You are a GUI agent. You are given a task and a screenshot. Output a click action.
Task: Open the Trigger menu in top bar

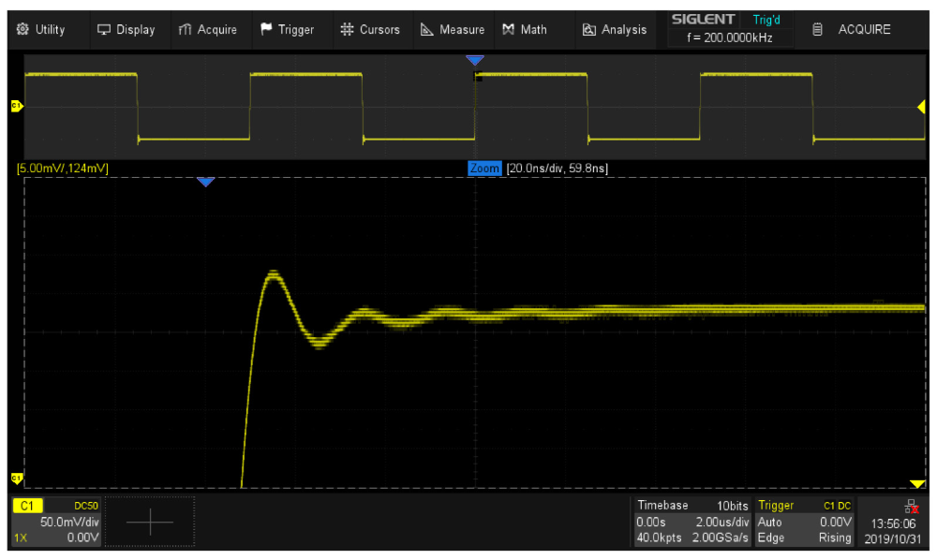pyautogui.click(x=287, y=29)
